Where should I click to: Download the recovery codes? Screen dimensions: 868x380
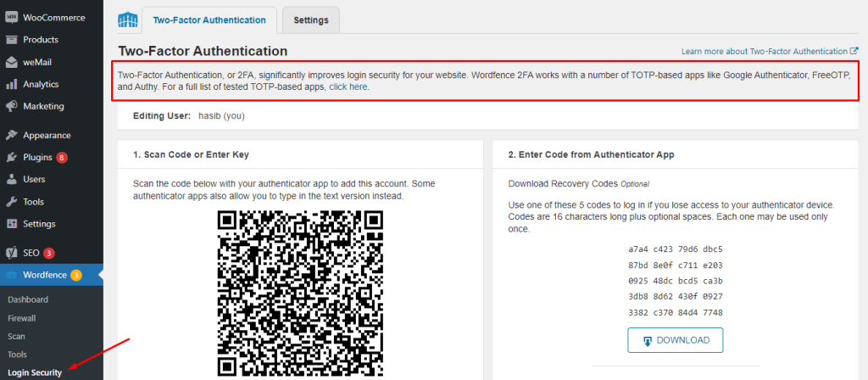[675, 340]
